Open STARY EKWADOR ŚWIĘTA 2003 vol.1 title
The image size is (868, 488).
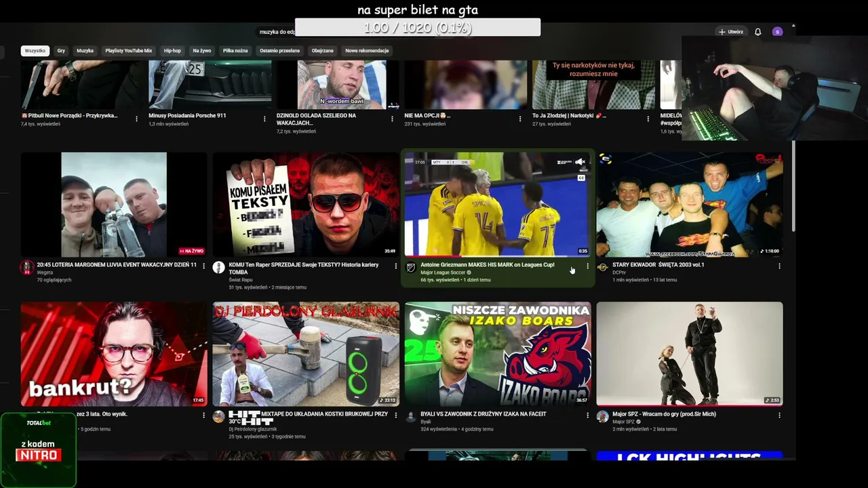[658, 265]
